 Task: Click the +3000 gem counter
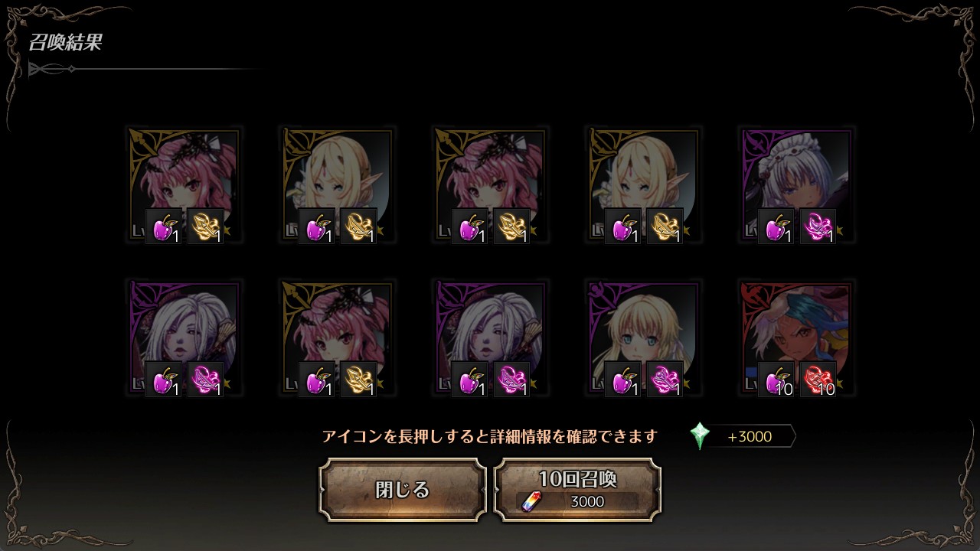click(750, 437)
